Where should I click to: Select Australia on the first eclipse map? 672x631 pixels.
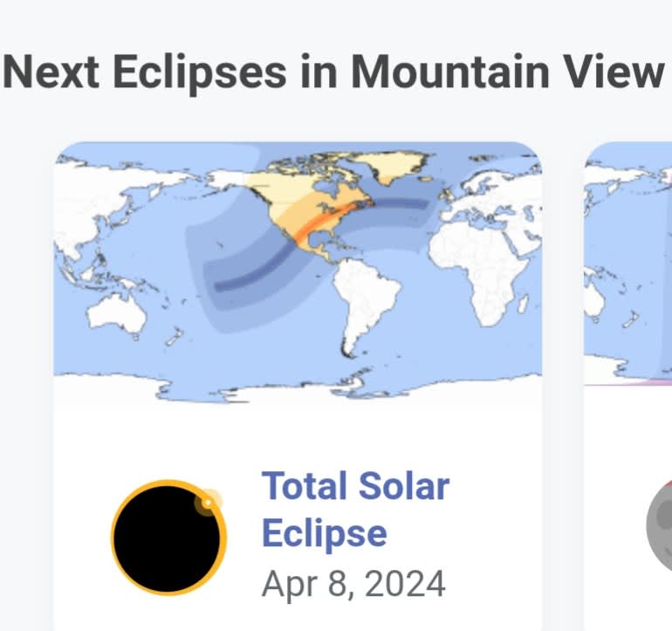[x=117, y=315]
